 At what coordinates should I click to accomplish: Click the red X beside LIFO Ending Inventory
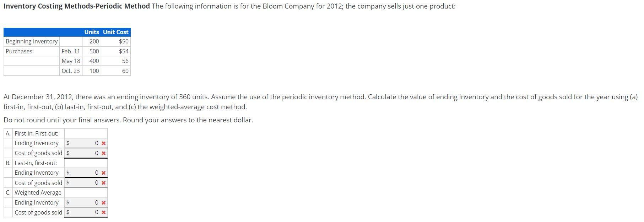tap(103, 173)
